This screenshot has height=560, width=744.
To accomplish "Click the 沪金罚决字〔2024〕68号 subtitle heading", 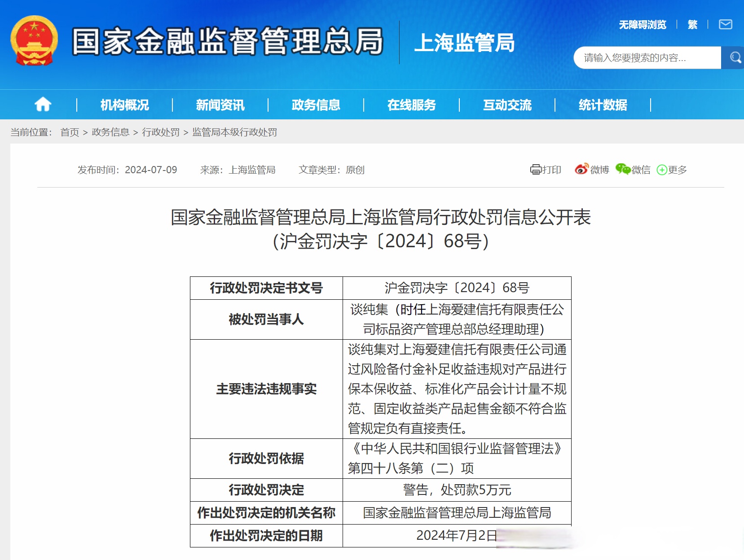I will [380, 241].
